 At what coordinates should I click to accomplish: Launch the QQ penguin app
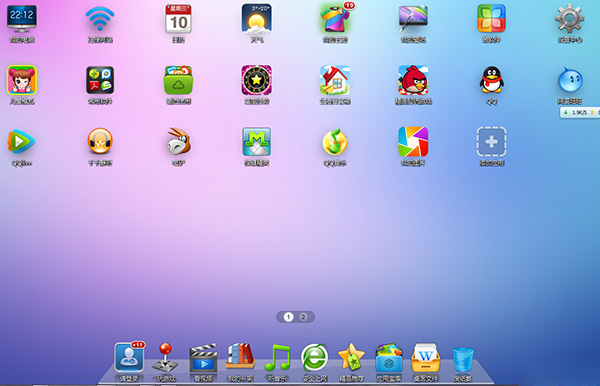point(492,80)
